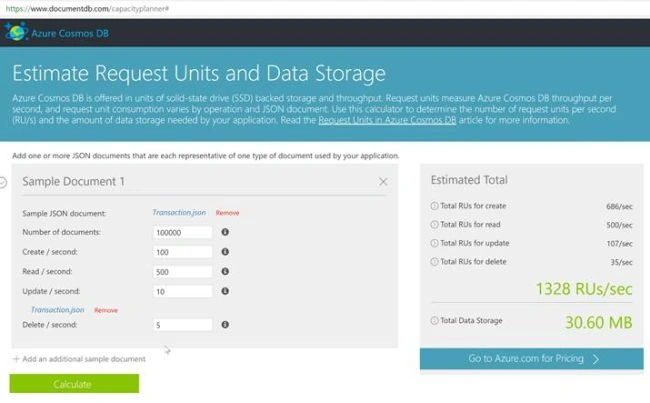Screen dimensions: 650x403
Task: Click Estimate Request Units and Data Storage heading
Action: 199,73
